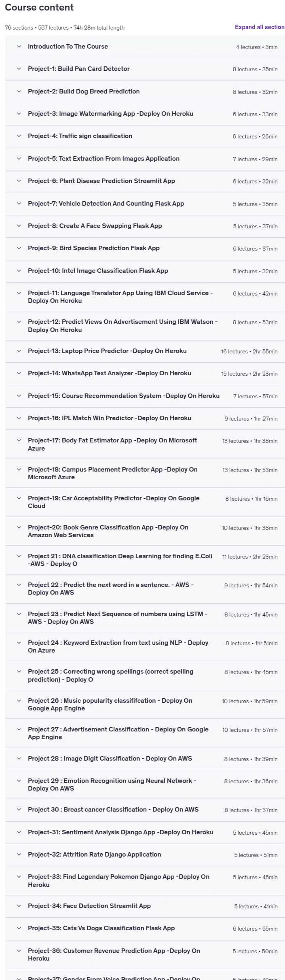Open Project-7: Vehicle Detection And Counting section
This screenshot has height=980, width=285.
pyautogui.click(x=145, y=204)
